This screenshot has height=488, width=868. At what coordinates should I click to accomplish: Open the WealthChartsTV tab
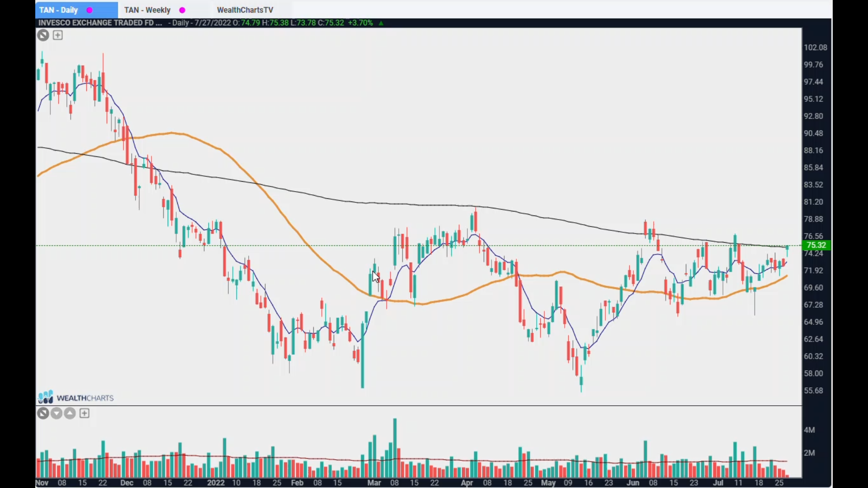tap(245, 10)
